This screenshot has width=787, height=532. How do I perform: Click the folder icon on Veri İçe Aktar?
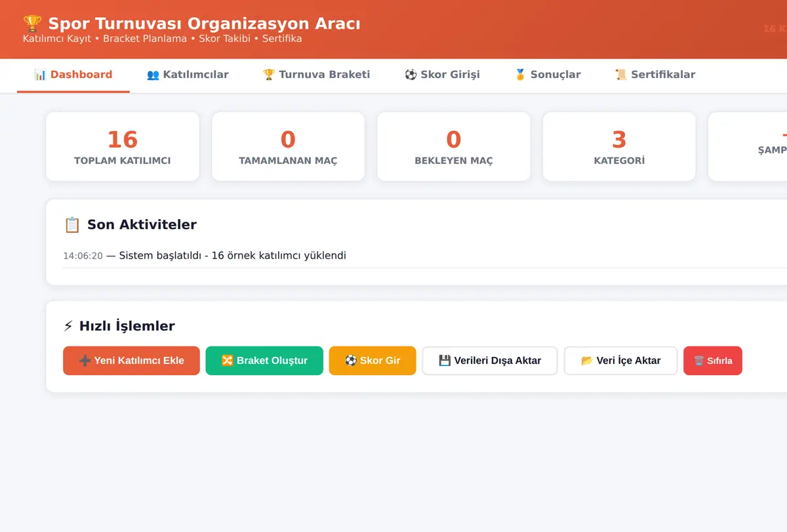pyautogui.click(x=587, y=361)
